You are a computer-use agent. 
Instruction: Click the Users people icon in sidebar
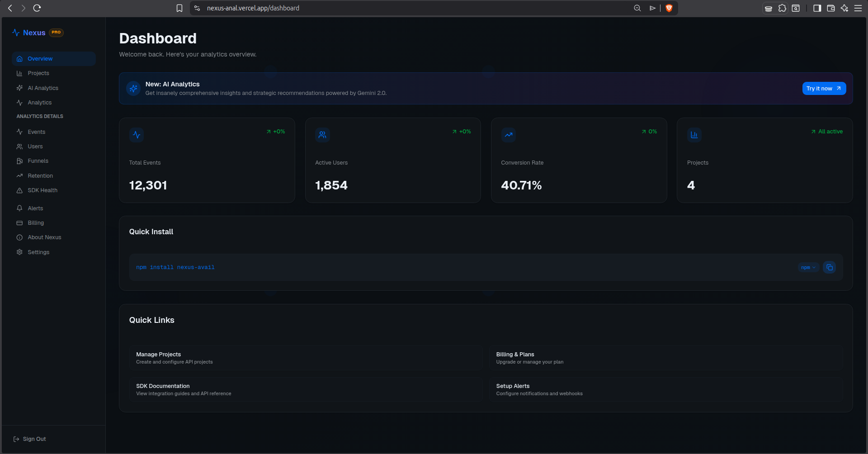(x=19, y=147)
